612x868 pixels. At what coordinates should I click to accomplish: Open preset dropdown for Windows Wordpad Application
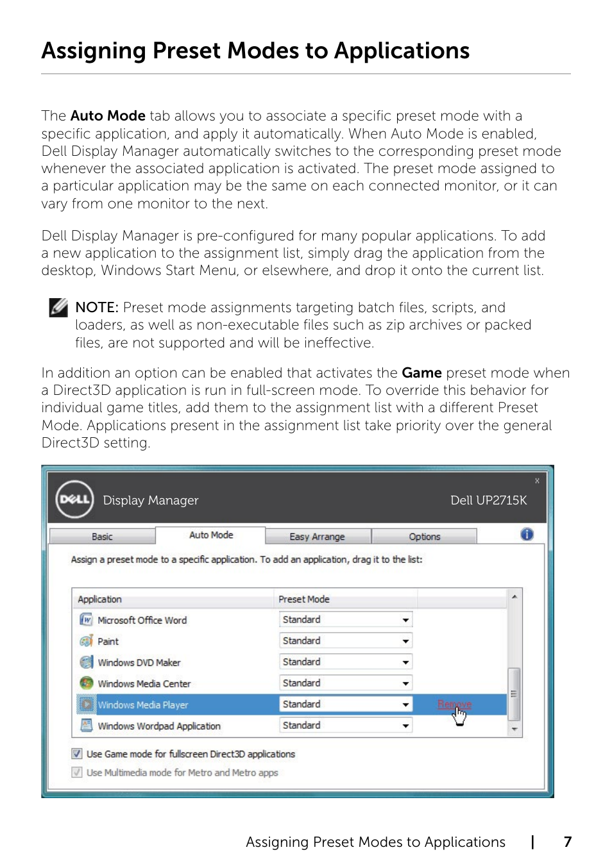point(346,726)
